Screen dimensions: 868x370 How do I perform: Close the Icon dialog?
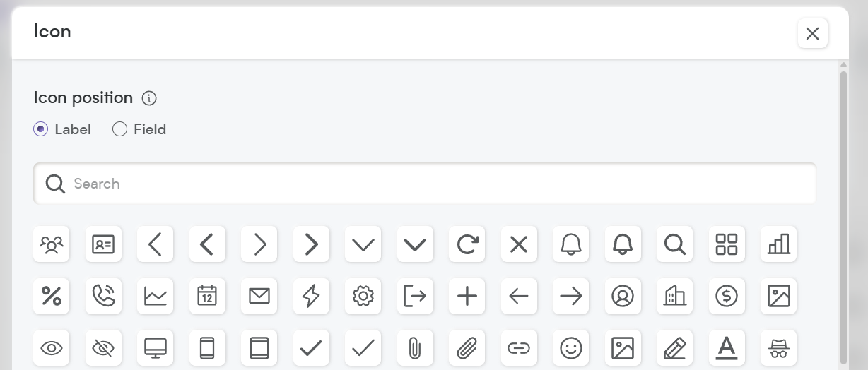[813, 33]
